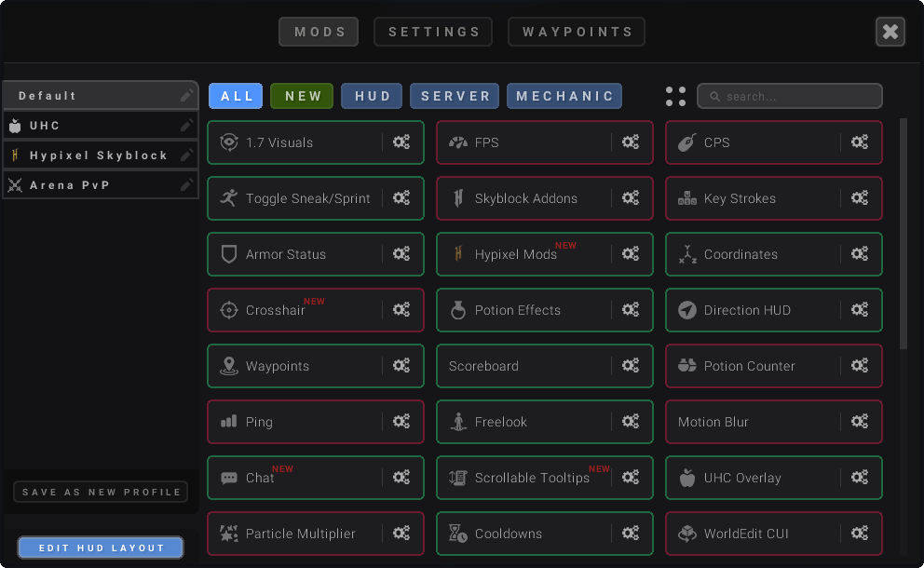Switch to the Settings tab
The image size is (924, 568).
coord(433,32)
